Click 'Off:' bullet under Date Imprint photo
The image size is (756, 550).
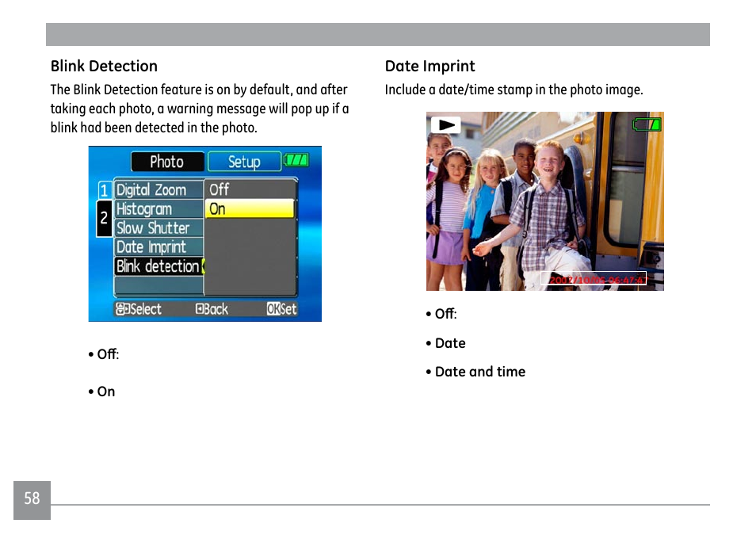click(x=441, y=314)
